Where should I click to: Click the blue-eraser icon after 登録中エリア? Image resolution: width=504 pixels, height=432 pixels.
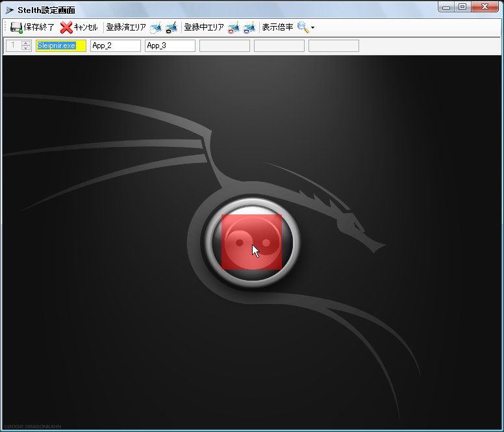(249, 28)
